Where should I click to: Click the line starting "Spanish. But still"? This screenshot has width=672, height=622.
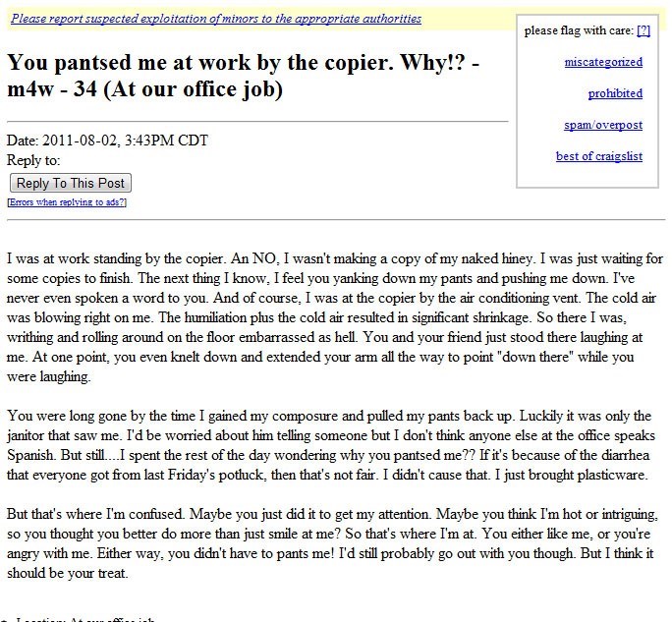click(328, 455)
